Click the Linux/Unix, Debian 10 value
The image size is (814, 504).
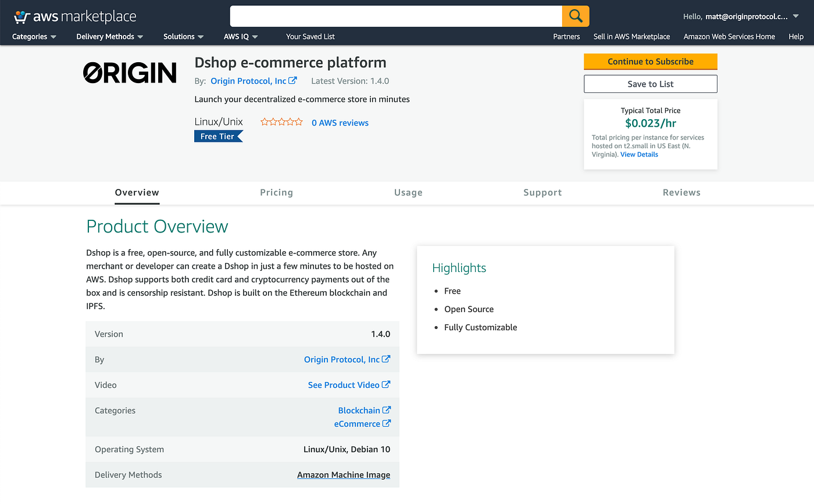[347, 449]
